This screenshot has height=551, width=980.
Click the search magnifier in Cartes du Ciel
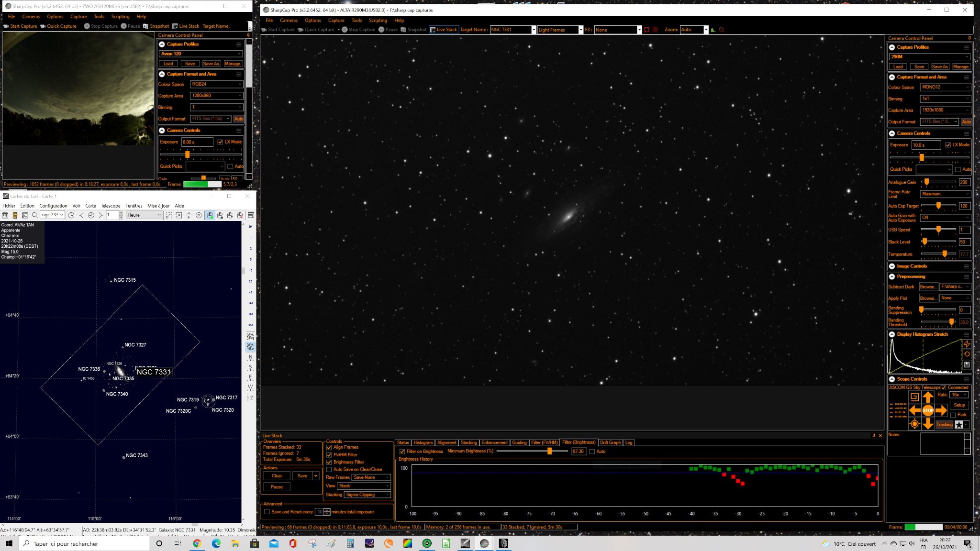click(34, 215)
